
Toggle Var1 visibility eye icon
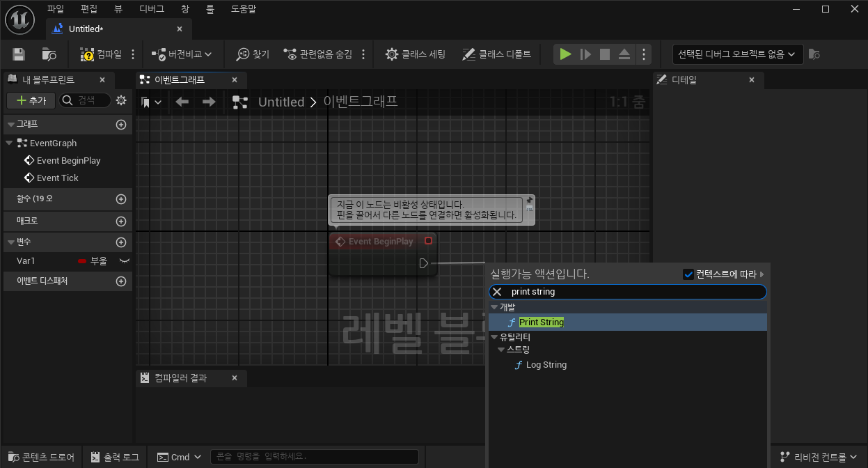(125, 261)
